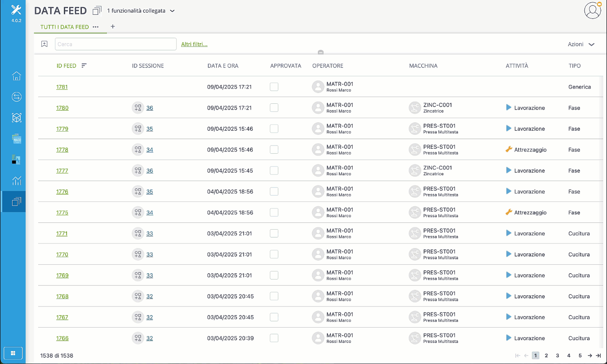Sort by the TIPO column header
Viewport: 607px width, 364px height.
click(x=575, y=66)
